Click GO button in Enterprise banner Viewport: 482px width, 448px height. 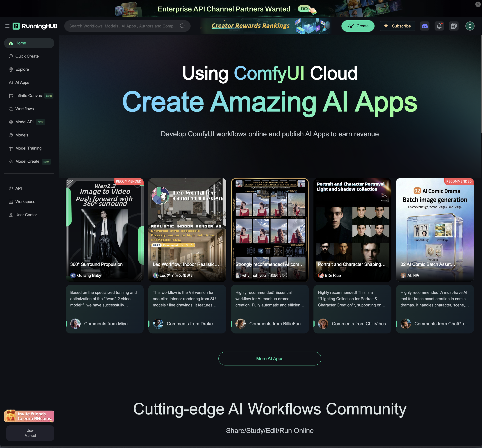(x=304, y=9)
